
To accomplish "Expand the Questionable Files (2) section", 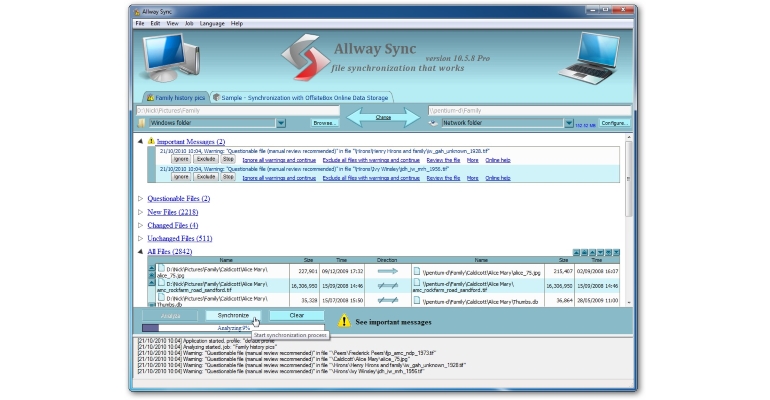I will pos(140,199).
